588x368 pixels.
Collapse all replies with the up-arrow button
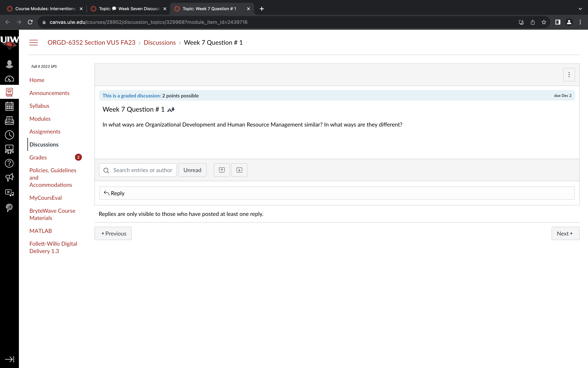point(222,170)
